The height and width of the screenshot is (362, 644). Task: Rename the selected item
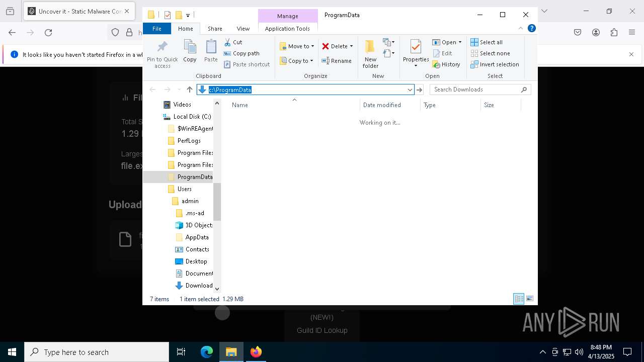click(x=337, y=61)
